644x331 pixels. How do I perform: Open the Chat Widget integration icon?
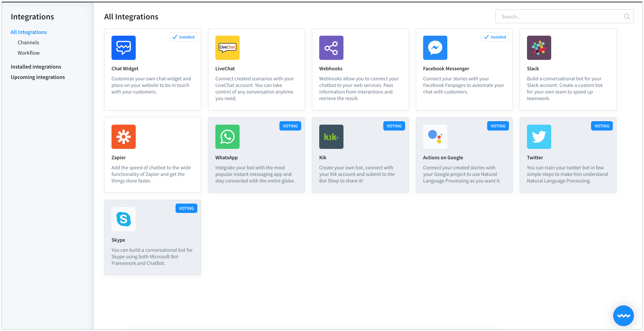[123, 48]
